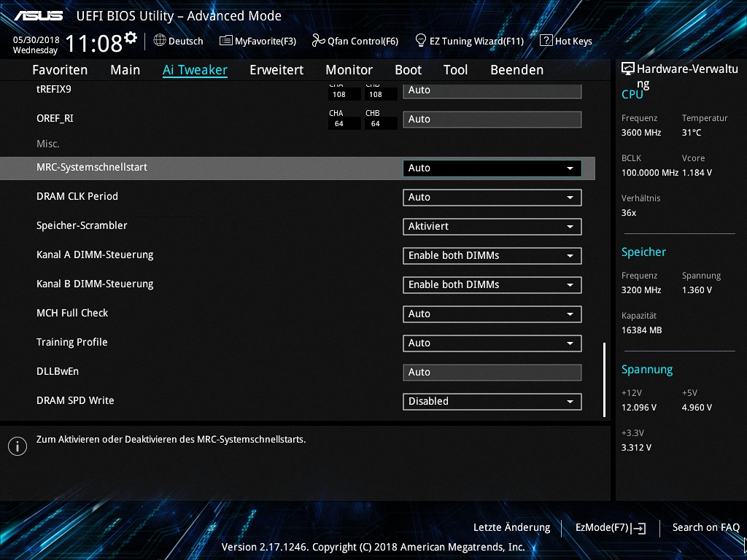
Task: Click the Kanal B DIMM-Steuerung label
Action: pyautogui.click(x=95, y=284)
